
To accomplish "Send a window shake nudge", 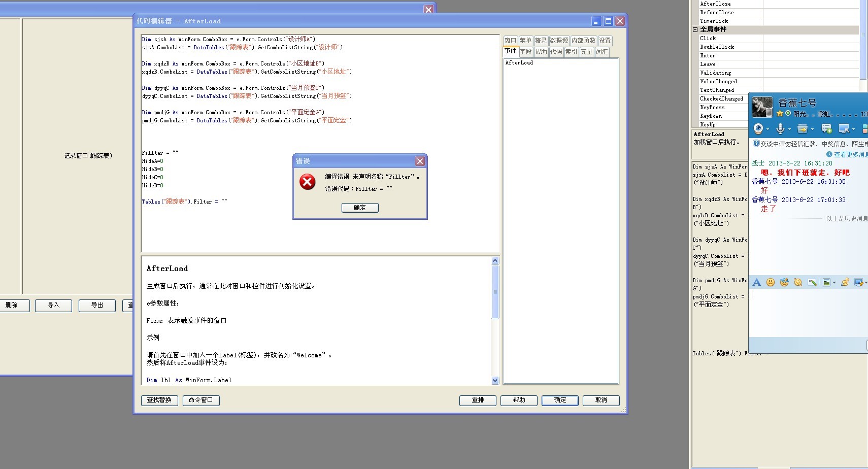I will point(798,282).
